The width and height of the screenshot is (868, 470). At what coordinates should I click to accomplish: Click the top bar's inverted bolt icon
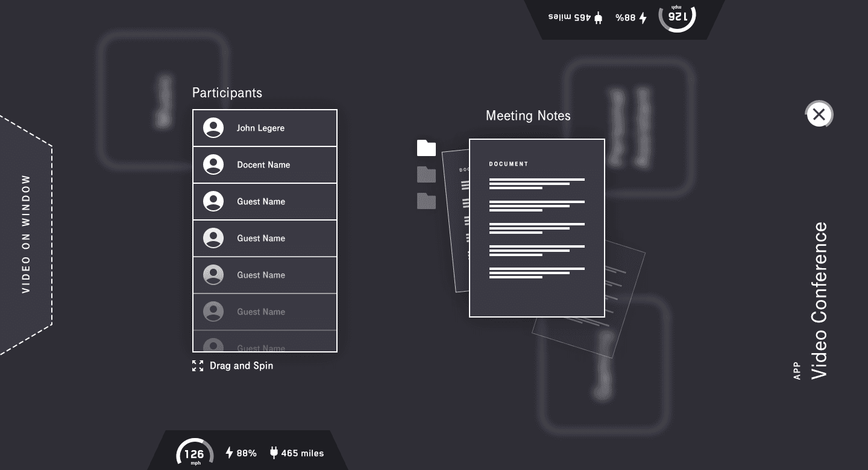pos(643,17)
